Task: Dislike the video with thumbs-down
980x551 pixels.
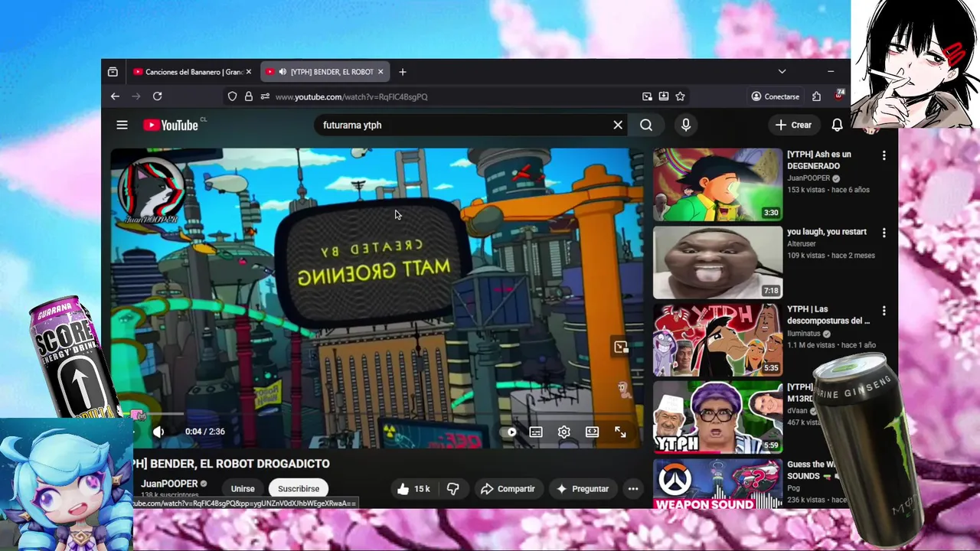Action: pyautogui.click(x=452, y=489)
